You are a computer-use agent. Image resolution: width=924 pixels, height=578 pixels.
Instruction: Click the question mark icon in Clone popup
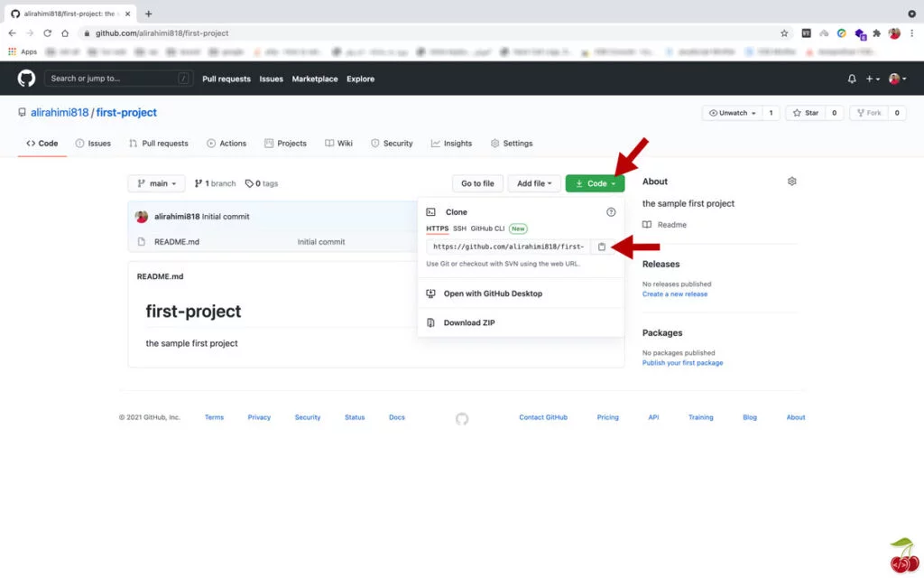[x=611, y=211]
